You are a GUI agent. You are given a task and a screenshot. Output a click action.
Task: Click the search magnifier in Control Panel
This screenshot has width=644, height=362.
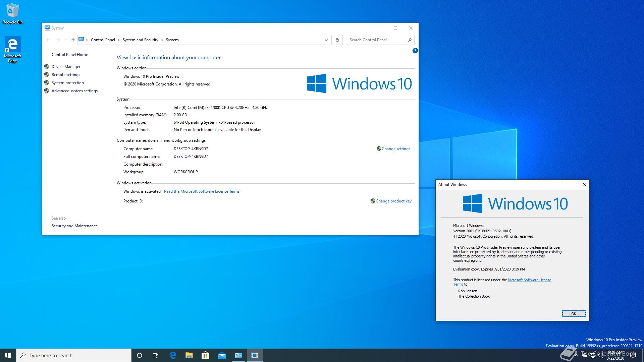pyautogui.click(x=410, y=40)
